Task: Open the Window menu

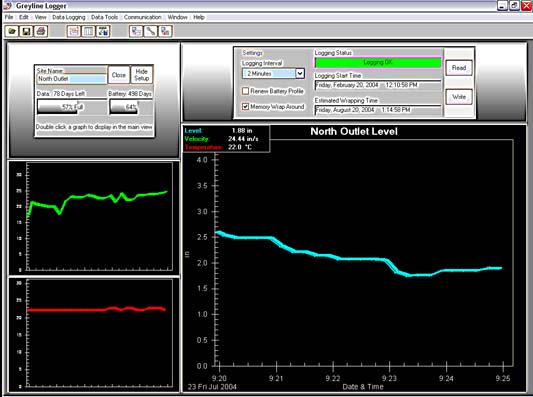Action: (x=177, y=17)
